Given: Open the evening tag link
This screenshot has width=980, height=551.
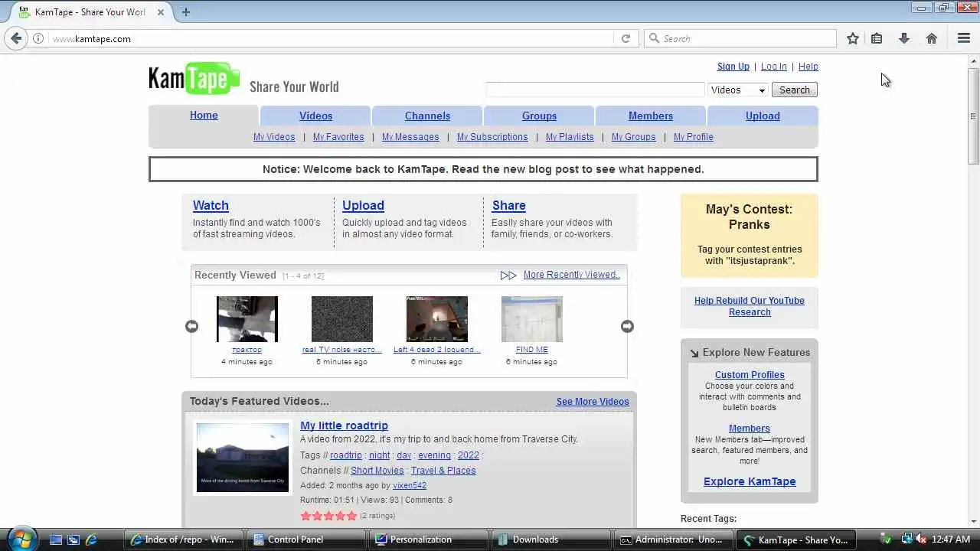Looking at the screenshot, I should [x=434, y=455].
